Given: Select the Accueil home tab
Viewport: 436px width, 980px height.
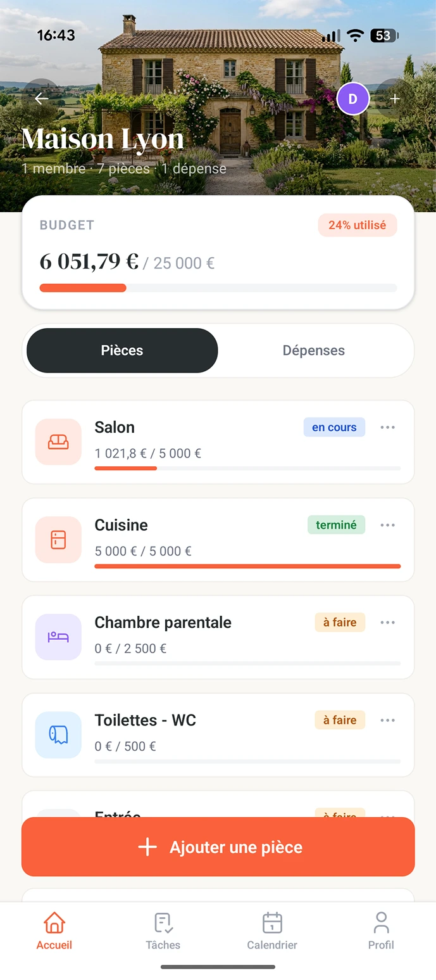Looking at the screenshot, I should tap(54, 931).
